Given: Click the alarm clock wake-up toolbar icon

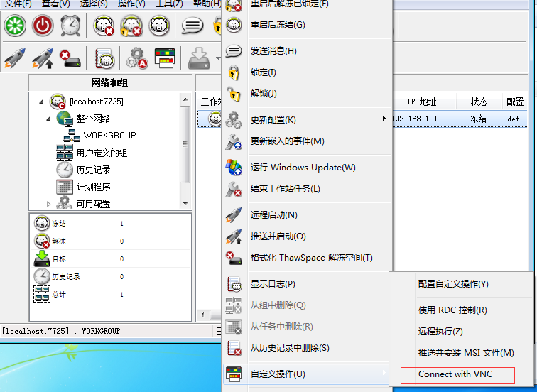Looking at the screenshot, I should pyautogui.click(x=70, y=26).
